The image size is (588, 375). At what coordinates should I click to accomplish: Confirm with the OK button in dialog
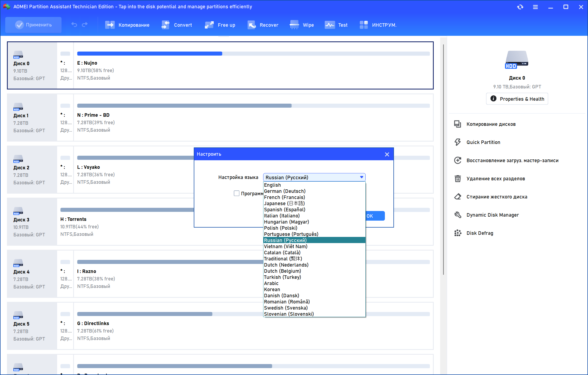pyautogui.click(x=375, y=216)
